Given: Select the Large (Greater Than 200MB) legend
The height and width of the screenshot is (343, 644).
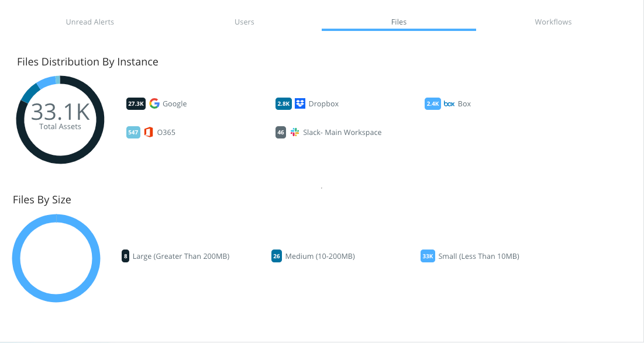Looking at the screenshot, I should [x=181, y=256].
